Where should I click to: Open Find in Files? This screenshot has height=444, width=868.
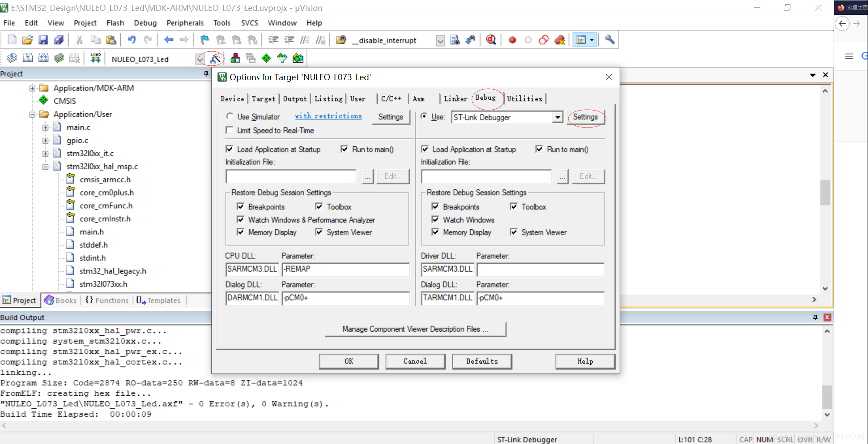point(341,40)
